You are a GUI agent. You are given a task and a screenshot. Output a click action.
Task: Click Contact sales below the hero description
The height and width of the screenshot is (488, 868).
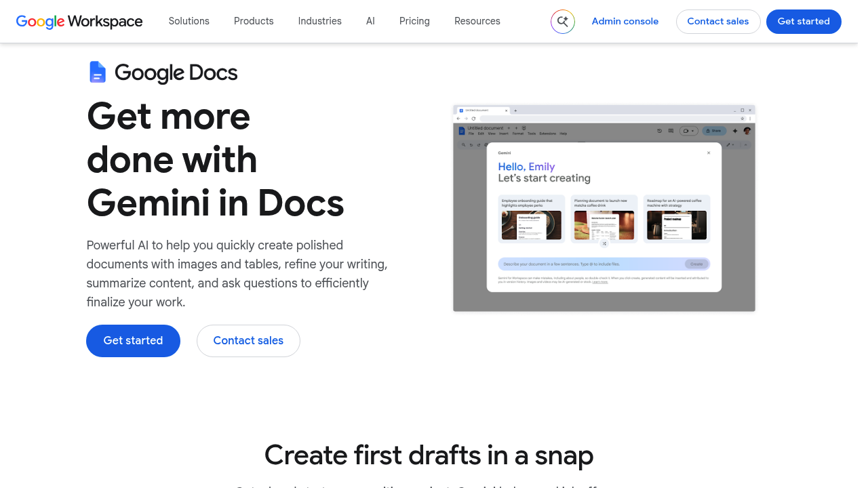pos(248,341)
